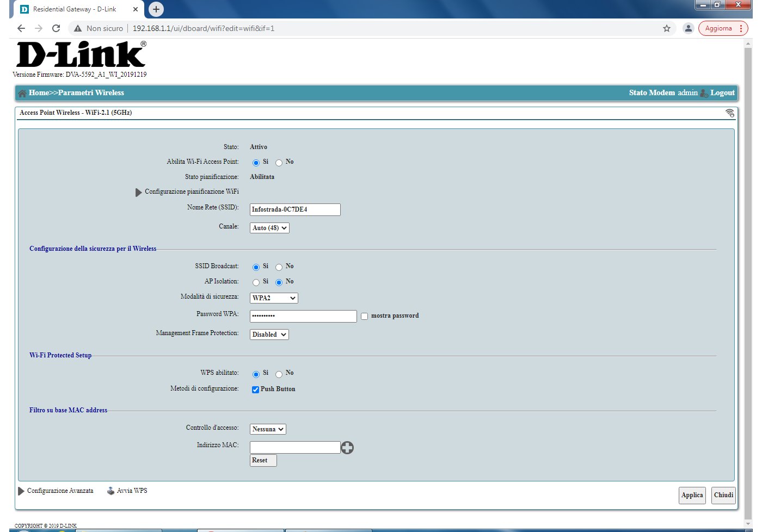Screen dimensions: 762x532
Task: Switch to Residential Gateway browser tab
Action: [75, 9]
